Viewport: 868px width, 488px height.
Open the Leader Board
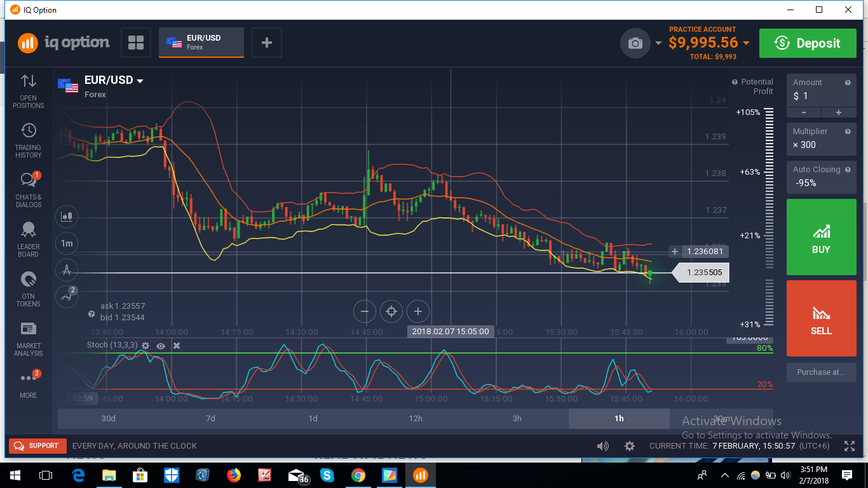click(28, 240)
